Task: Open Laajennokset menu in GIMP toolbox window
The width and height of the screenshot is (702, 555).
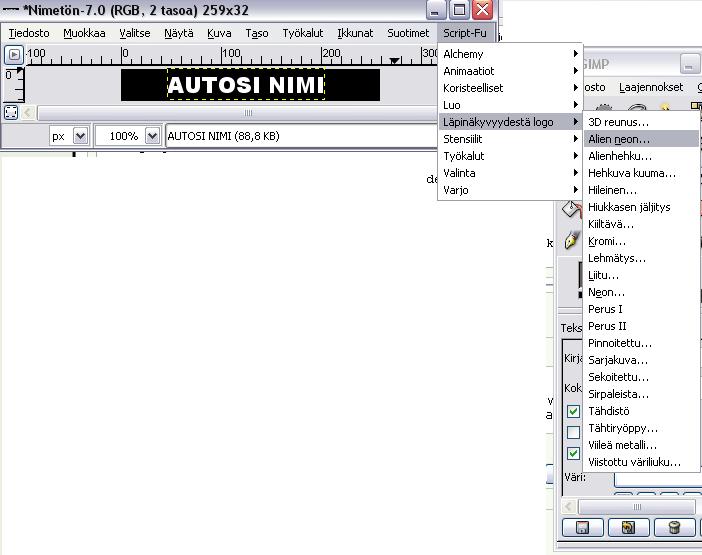Action: point(650,87)
